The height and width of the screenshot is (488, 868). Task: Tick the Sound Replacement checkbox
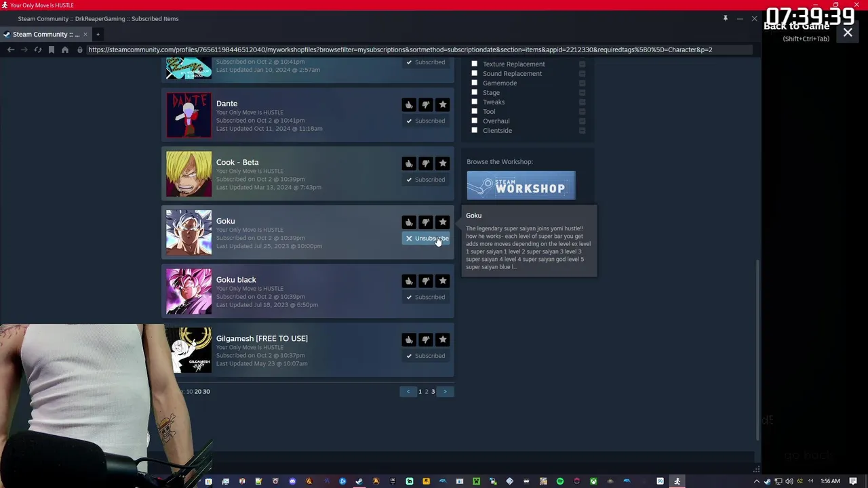click(x=475, y=73)
